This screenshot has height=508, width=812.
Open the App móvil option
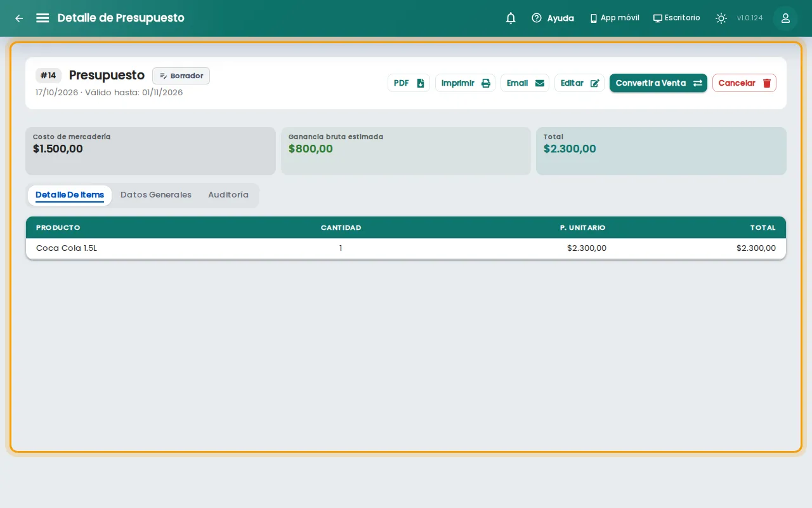[614, 18]
